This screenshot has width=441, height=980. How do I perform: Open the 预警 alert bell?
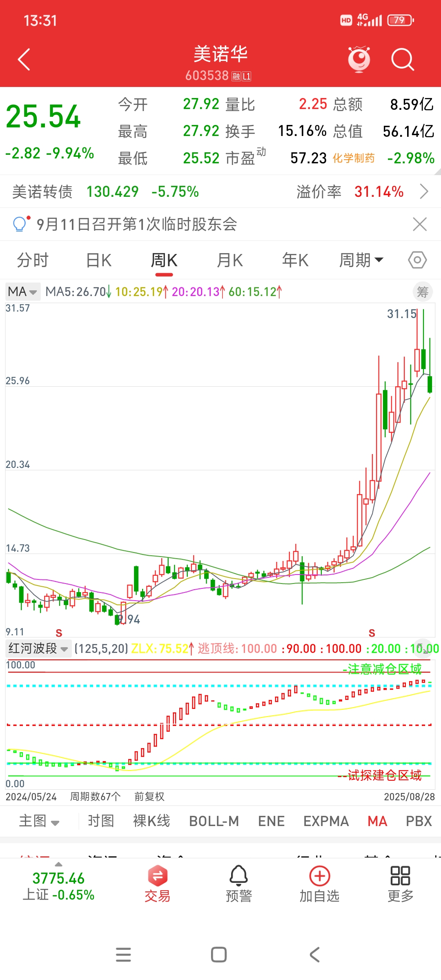point(239,884)
